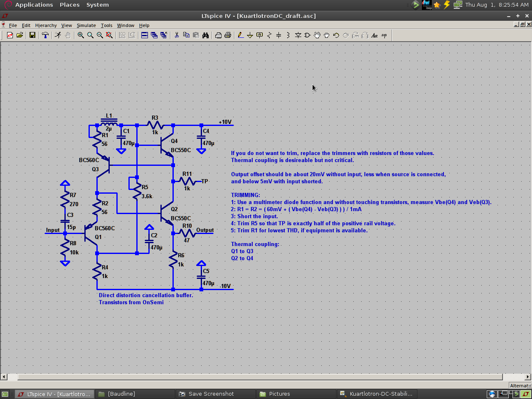This screenshot has height=399, width=532.
Task: Open a file using the folder icon
Action: [x=20, y=35]
